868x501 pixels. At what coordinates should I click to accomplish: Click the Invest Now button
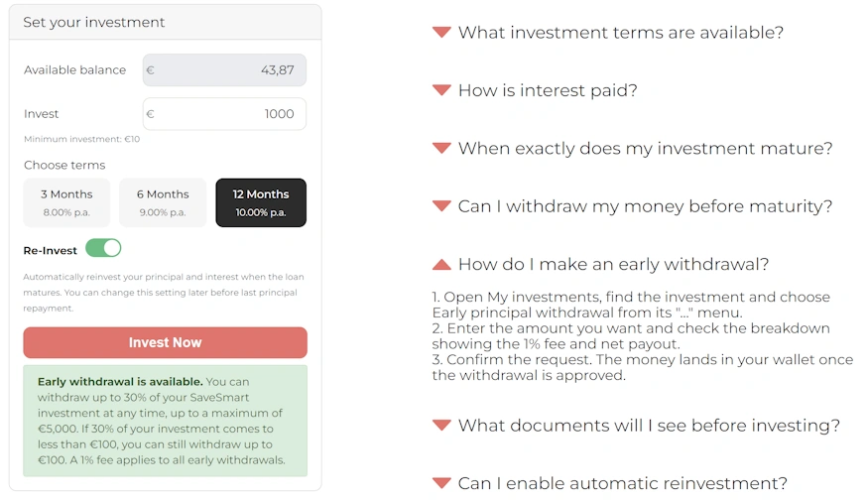point(165,342)
